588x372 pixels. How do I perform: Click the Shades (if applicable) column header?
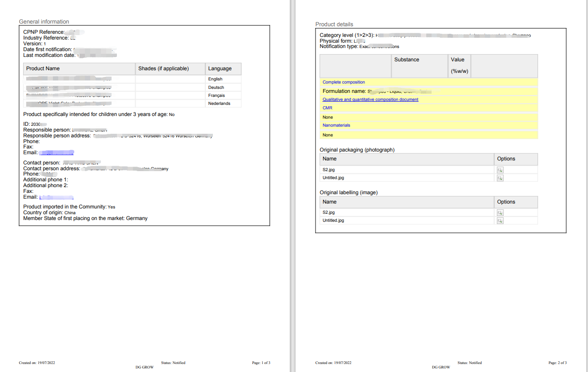[x=170, y=68]
